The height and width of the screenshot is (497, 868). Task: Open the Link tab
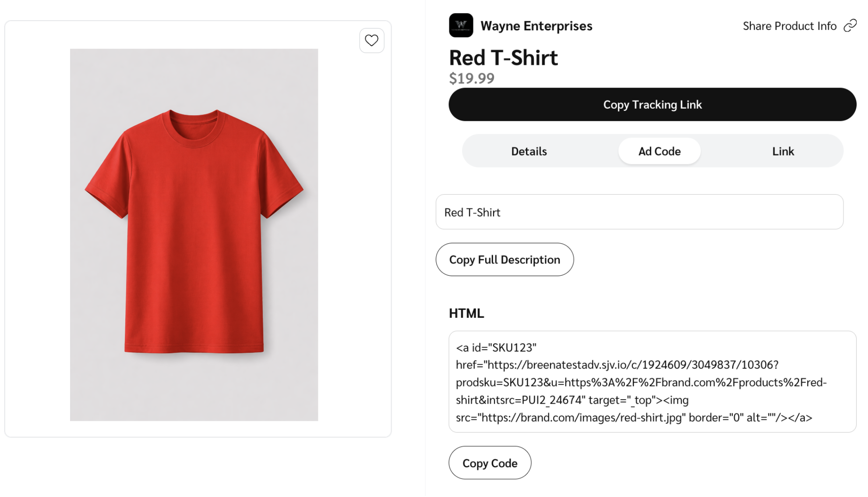[783, 152]
